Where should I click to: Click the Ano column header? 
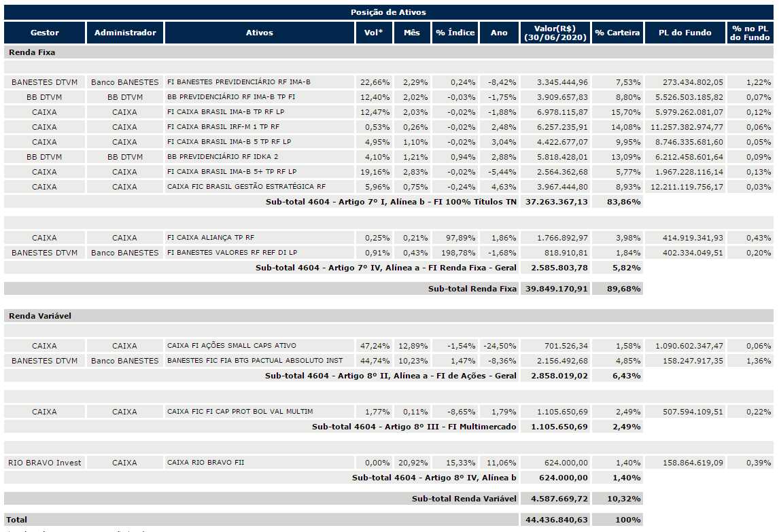click(499, 33)
